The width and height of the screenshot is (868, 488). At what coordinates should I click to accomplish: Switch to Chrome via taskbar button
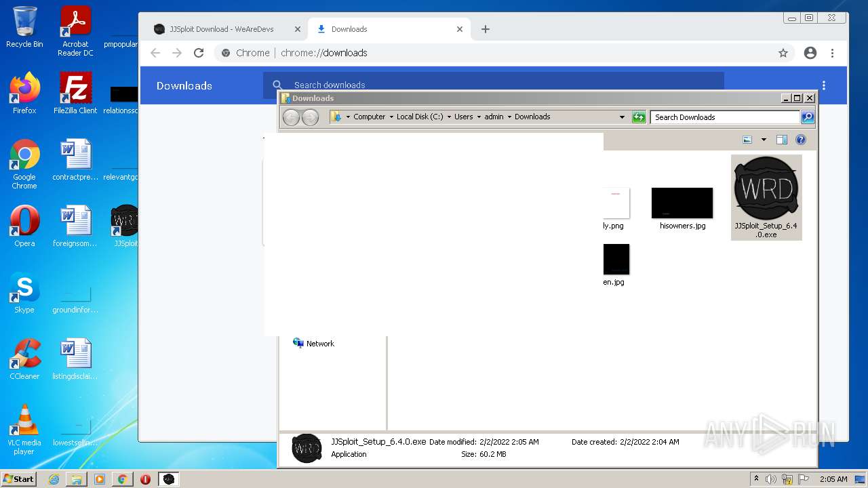pyautogui.click(x=122, y=479)
